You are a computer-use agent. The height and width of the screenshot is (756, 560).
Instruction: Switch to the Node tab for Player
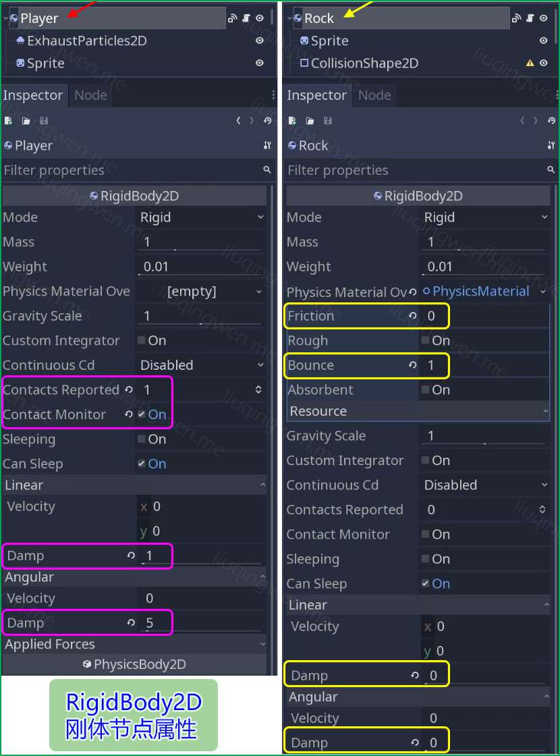[90, 94]
